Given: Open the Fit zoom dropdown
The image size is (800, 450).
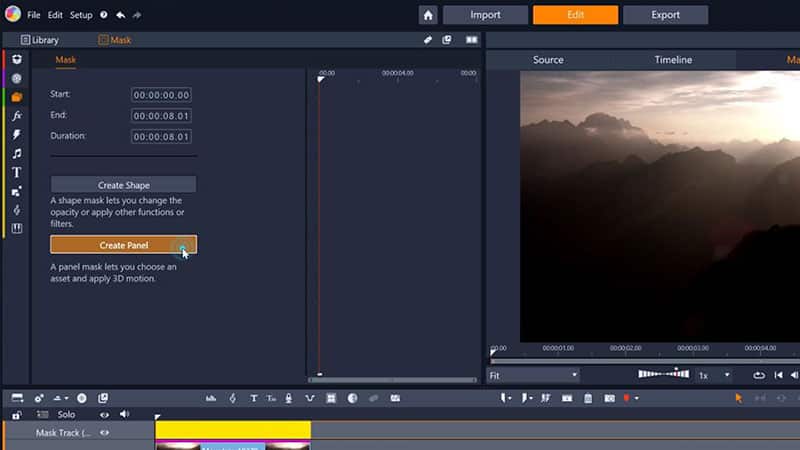Looking at the screenshot, I should pos(533,375).
